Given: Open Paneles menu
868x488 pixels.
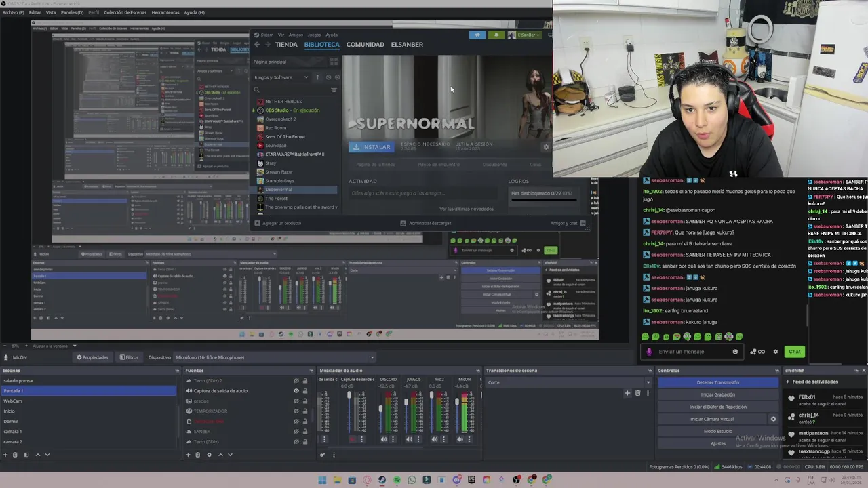Looking at the screenshot, I should 72,12.
